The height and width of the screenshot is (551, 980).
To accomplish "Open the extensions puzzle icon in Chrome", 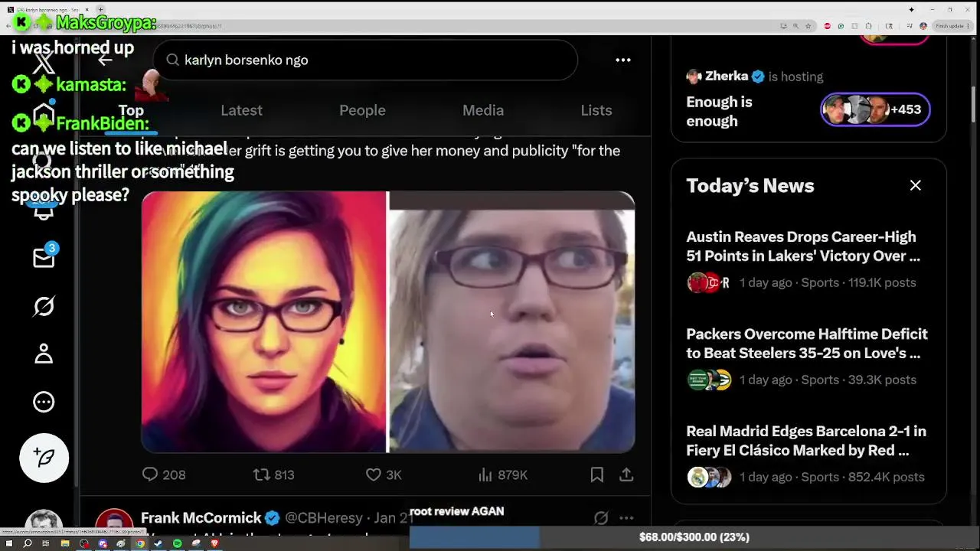I will [x=868, y=26].
